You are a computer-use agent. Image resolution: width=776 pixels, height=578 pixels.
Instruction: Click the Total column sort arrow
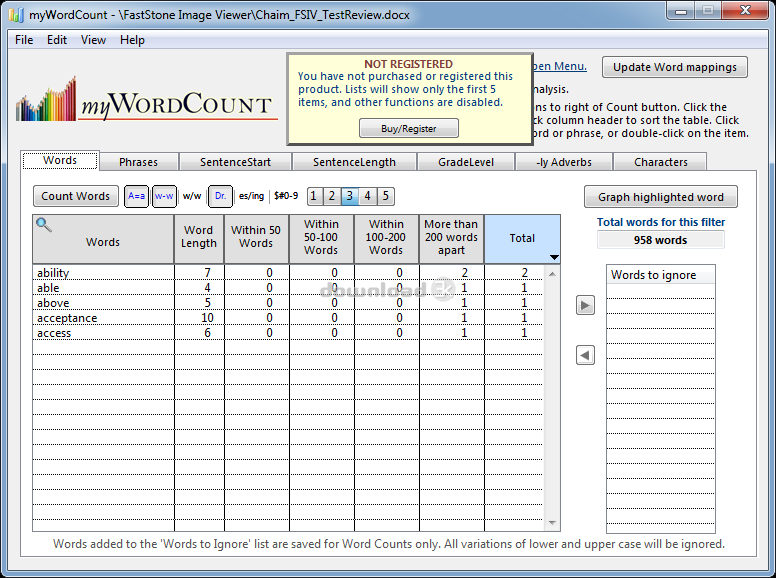tap(554, 257)
